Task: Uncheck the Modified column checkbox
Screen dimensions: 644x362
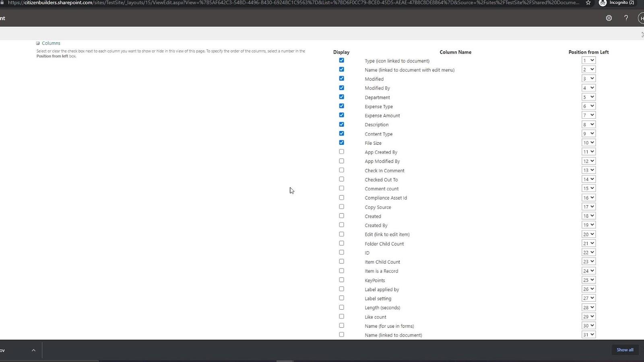Action: 341,78
